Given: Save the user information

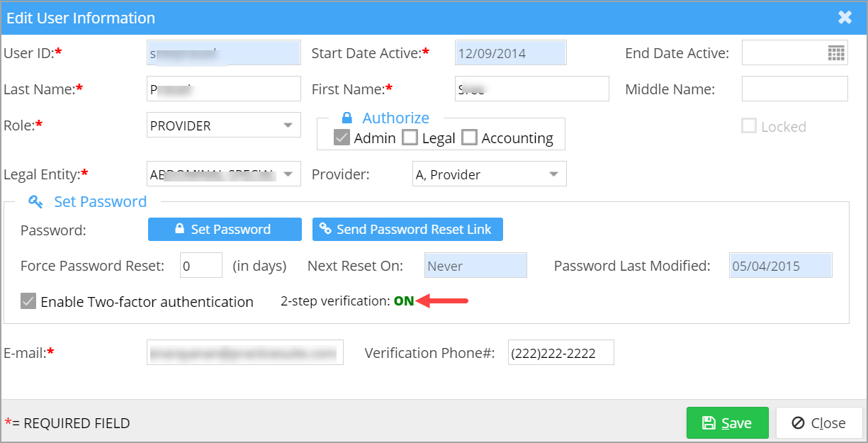Looking at the screenshot, I should (727, 423).
